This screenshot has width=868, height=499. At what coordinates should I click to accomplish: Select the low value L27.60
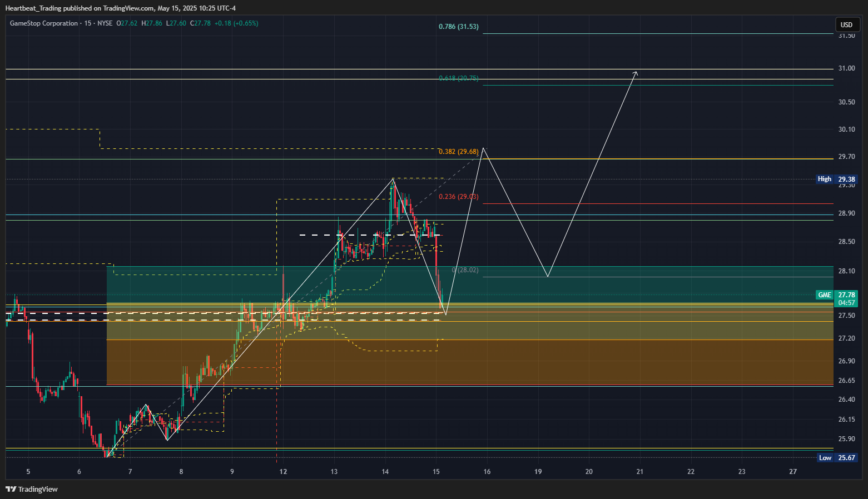pyautogui.click(x=176, y=23)
